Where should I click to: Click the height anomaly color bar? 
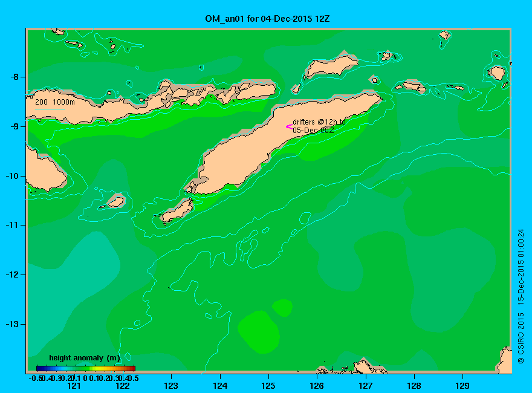86,368
